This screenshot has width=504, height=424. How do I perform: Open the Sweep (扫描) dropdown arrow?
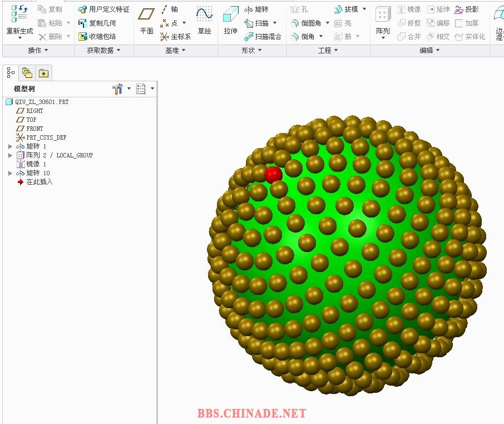tap(275, 23)
